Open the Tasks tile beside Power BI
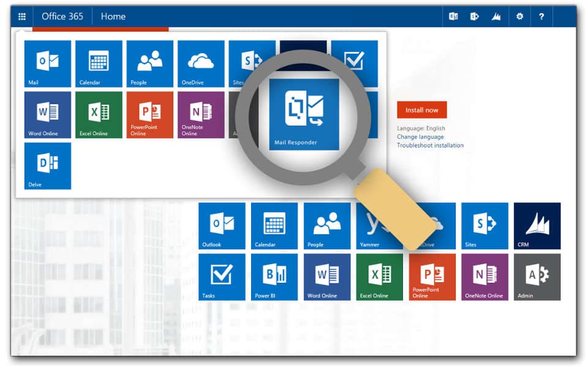 tap(222, 277)
